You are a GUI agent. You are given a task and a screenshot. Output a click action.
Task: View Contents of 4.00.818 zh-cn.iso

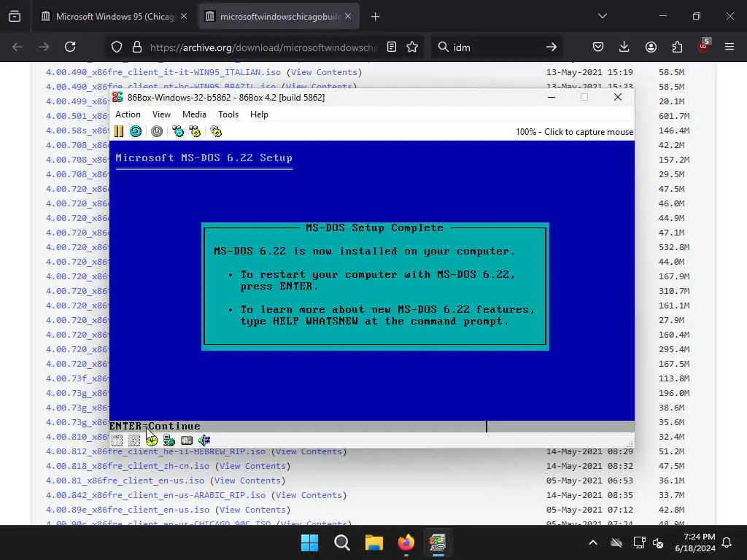(x=252, y=466)
